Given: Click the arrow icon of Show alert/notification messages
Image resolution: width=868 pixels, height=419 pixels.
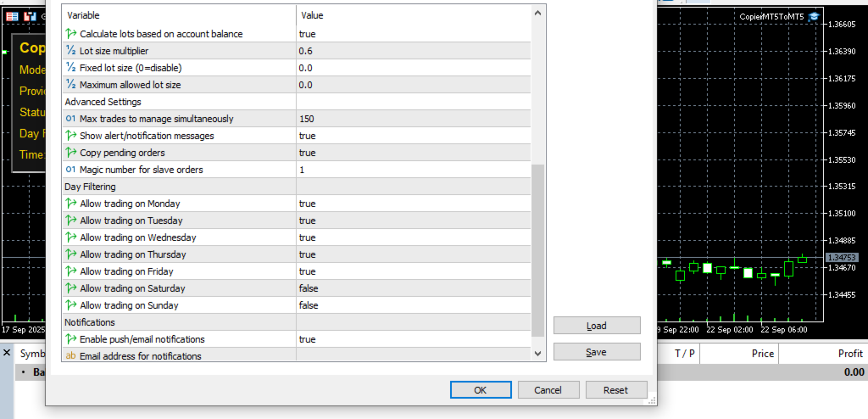Looking at the screenshot, I should click(71, 136).
